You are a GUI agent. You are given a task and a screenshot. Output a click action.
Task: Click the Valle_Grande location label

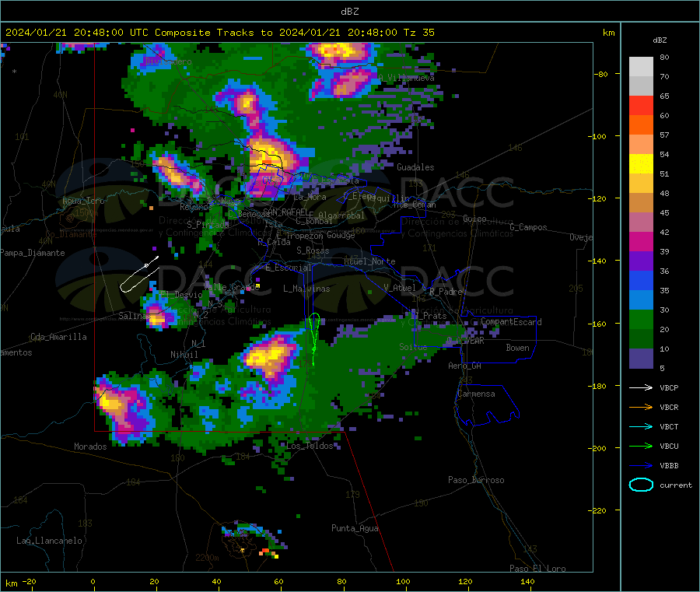point(232,287)
